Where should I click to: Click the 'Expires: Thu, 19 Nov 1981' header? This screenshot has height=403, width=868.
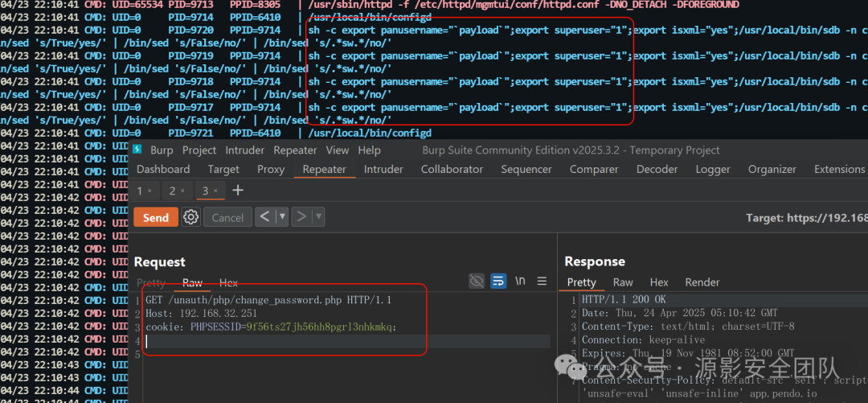tap(688, 353)
